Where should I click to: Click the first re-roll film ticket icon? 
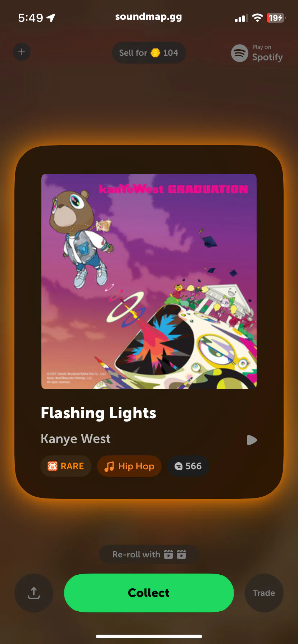(168, 555)
